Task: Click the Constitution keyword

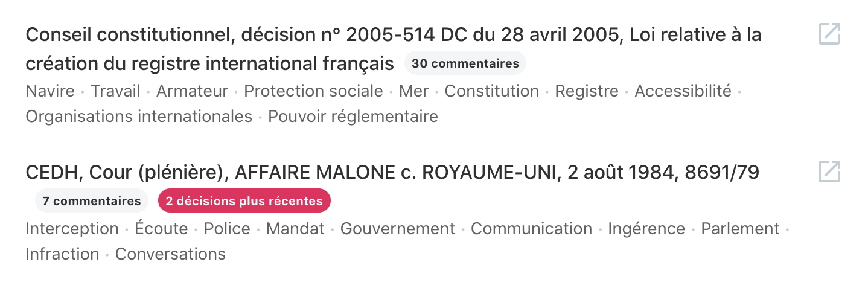Action: click(491, 91)
